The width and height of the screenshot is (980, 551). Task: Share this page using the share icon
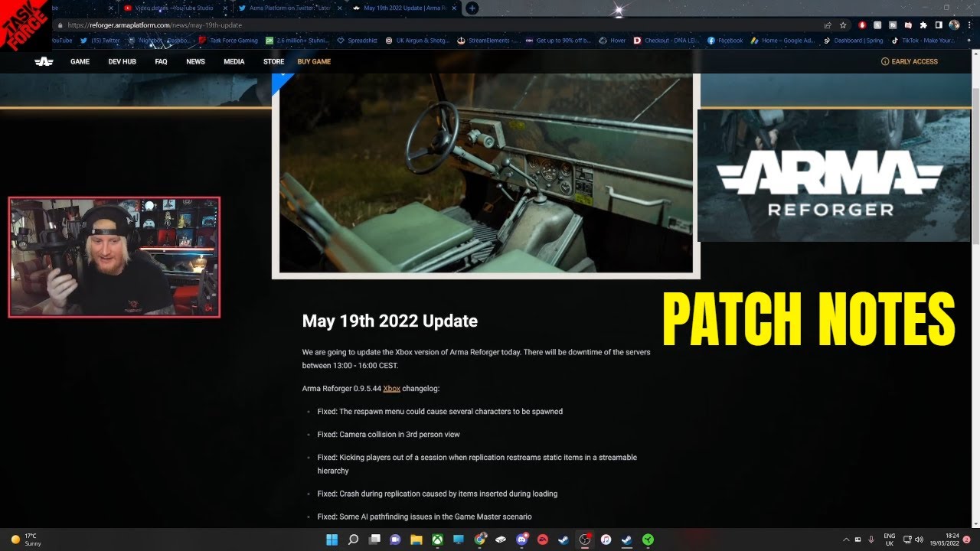point(828,25)
